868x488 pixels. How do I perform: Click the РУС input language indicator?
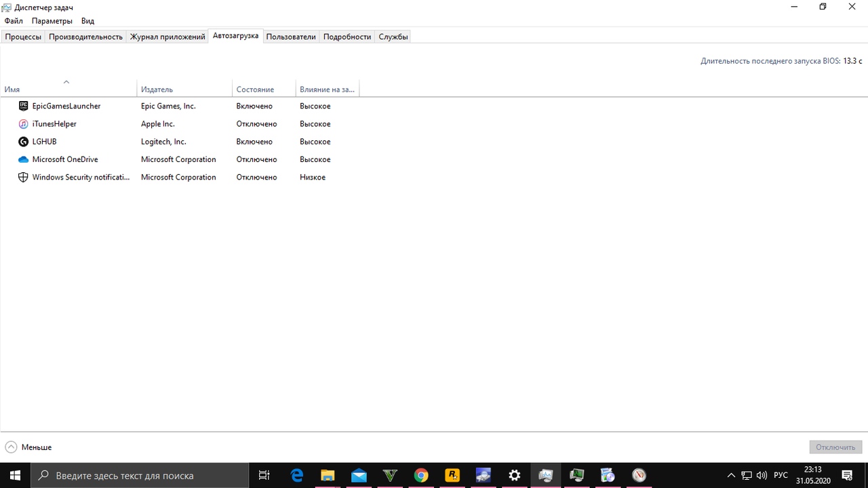(781, 475)
